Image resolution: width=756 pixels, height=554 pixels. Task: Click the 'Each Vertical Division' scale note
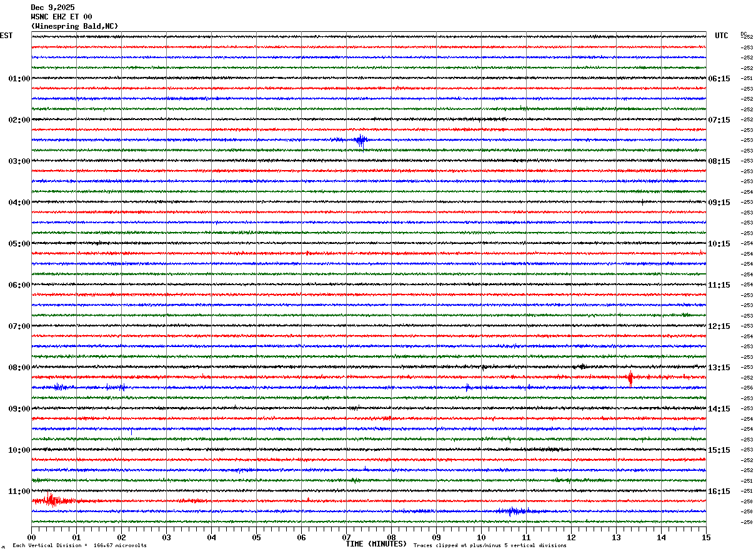[x=79, y=545]
